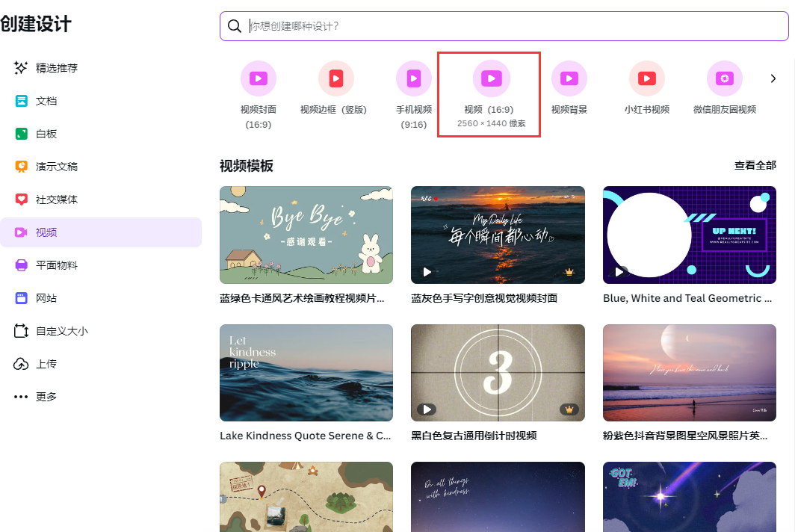Open the 精选推荐 sparkle icon
795x532 pixels.
21,68
